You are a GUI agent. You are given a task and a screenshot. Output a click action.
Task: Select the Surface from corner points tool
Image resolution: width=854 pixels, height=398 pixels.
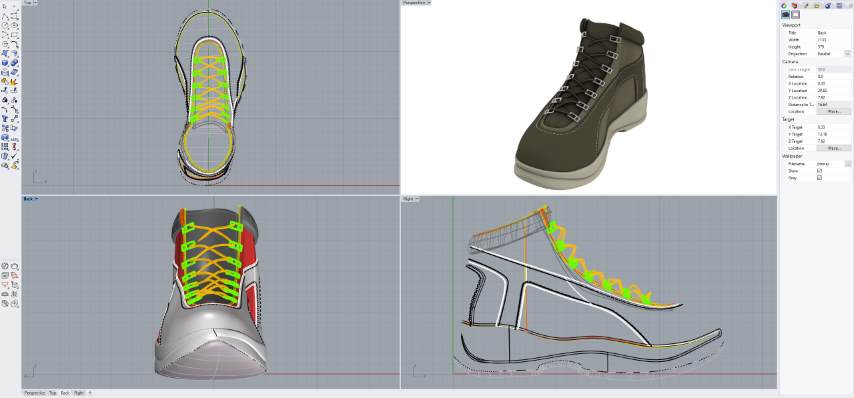click(5, 53)
